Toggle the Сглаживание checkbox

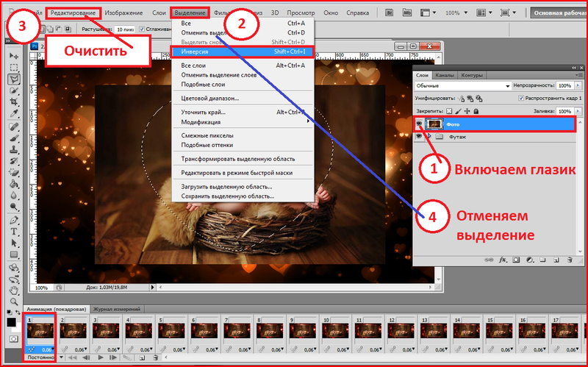[142, 29]
